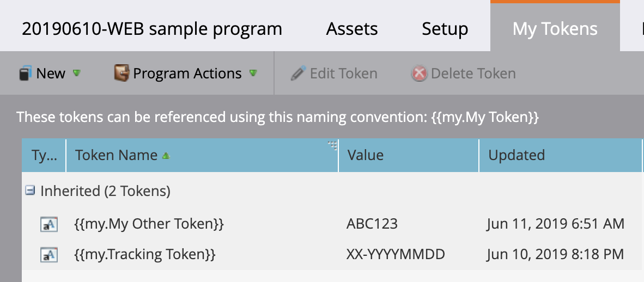
Task: Open the New dropdown arrow
Action: (x=77, y=73)
